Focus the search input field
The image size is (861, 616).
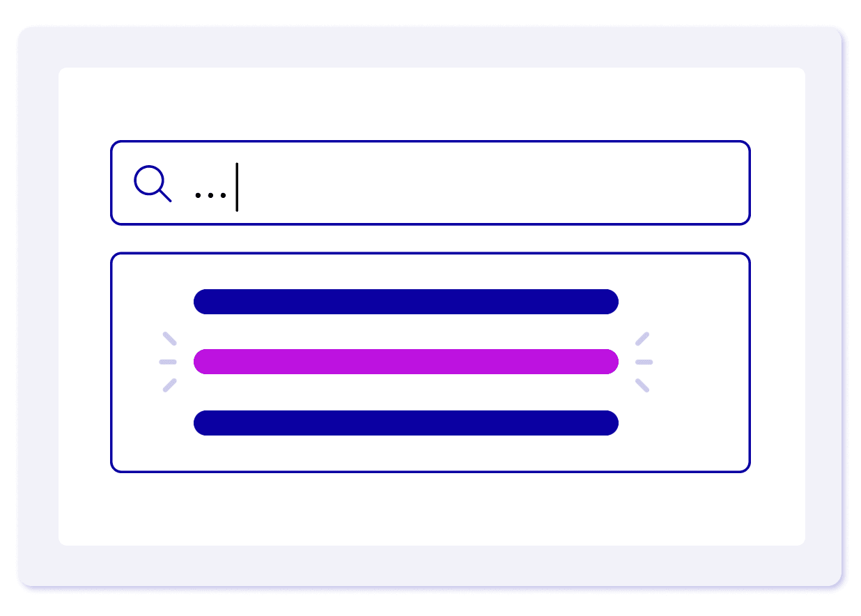tap(430, 183)
